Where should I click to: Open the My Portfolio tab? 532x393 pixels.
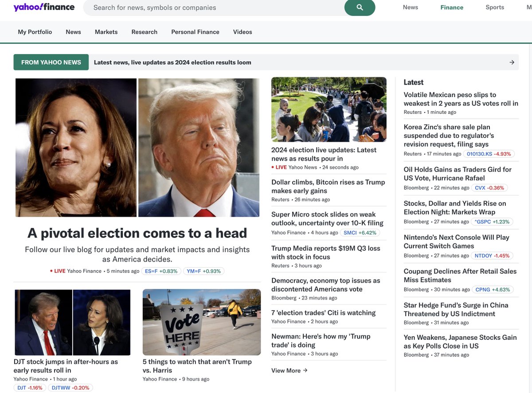click(35, 32)
